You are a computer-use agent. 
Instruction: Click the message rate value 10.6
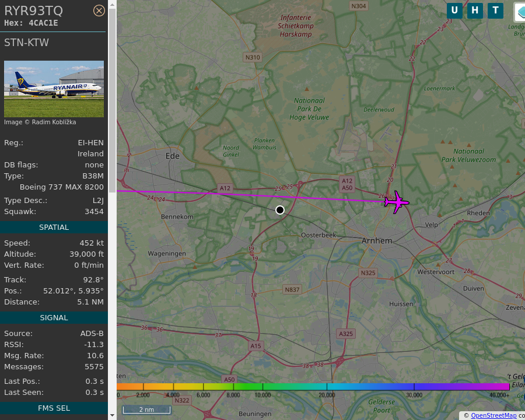click(96, 355)
